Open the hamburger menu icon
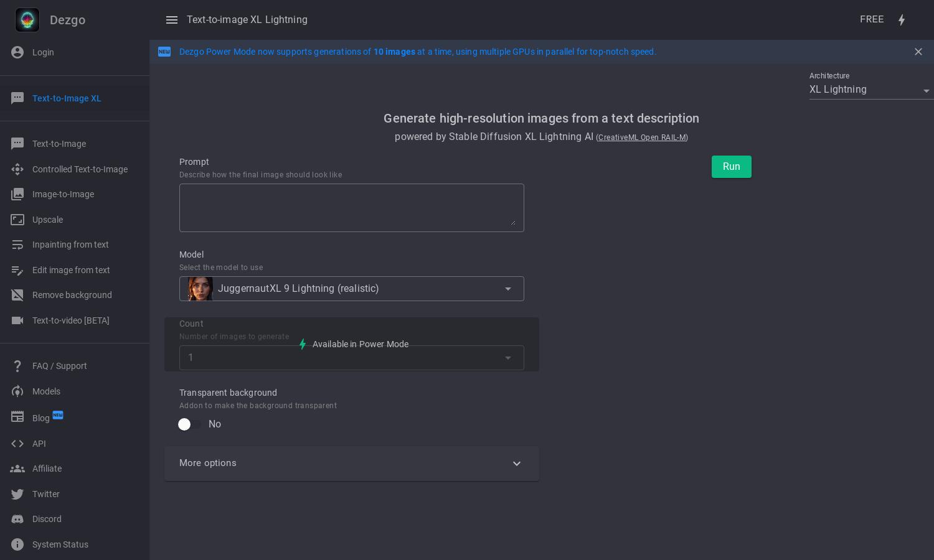 click(x=172, y=20)
